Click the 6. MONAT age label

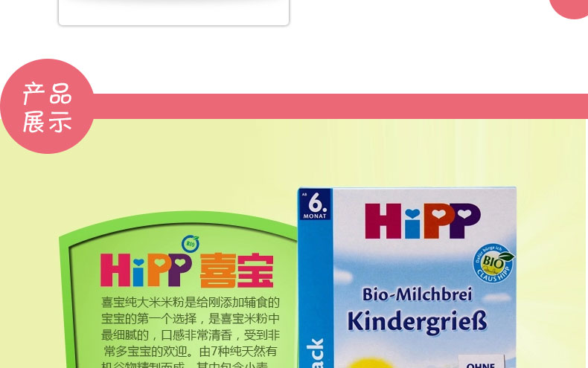(x=315, y=205)
